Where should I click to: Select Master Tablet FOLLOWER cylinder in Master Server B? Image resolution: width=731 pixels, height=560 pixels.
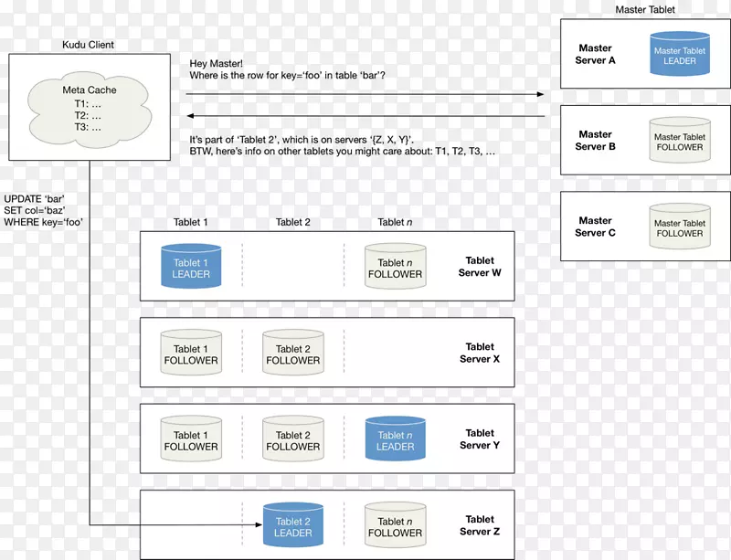pos(679,140)
